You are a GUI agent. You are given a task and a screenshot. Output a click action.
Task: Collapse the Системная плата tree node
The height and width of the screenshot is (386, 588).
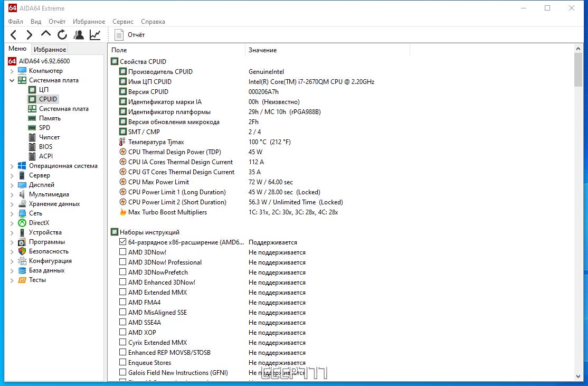pos(12,80)
